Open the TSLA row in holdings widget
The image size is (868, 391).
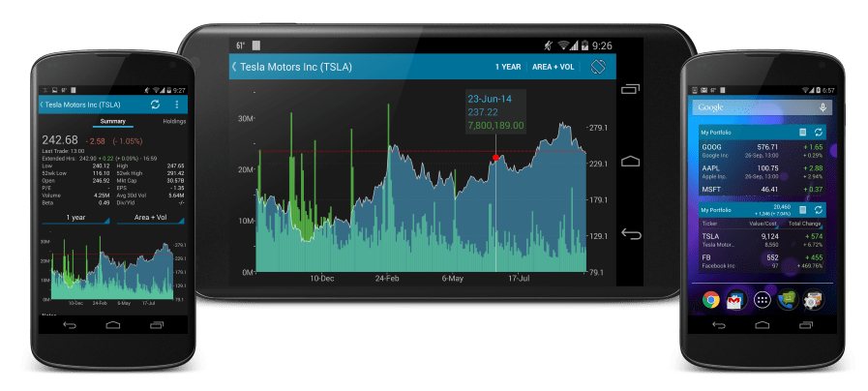[x=762, y=240]
